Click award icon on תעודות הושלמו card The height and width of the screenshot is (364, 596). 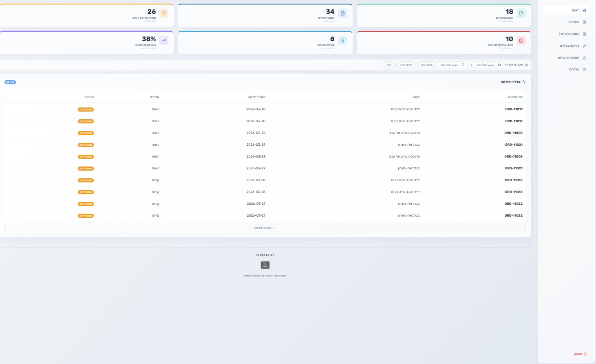coord(342,41)
